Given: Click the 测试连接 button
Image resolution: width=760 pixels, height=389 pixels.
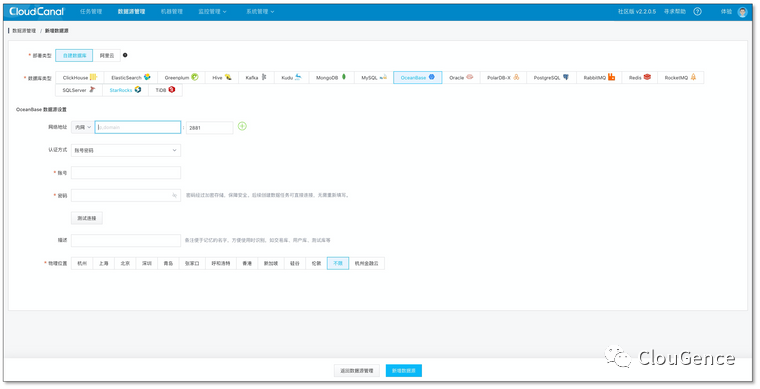Looking at the screenshot, I should [87, 218].
